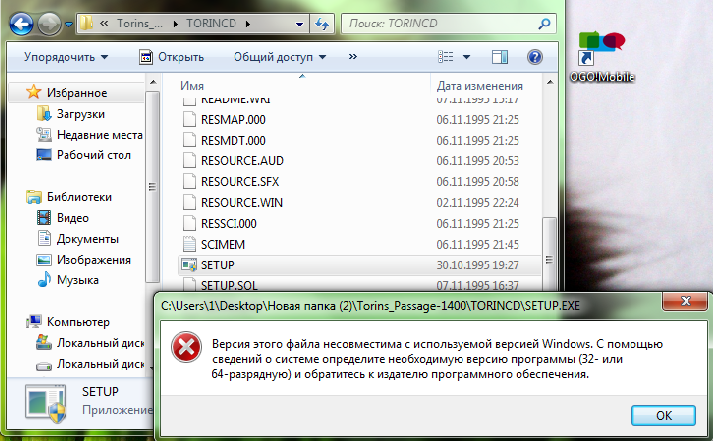Click the TORINCD breadcrumb in address bar
The image size is (713, 441).
[x=211, y=23]
